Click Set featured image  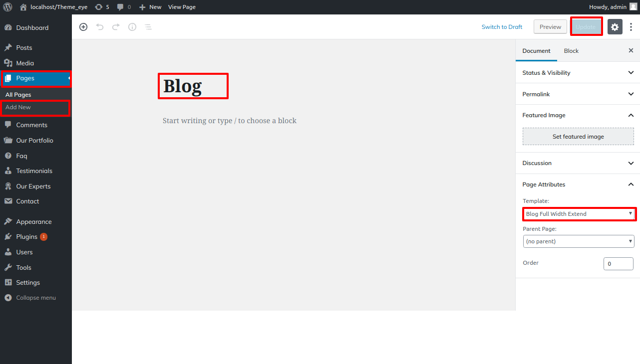tap(578, 136)
